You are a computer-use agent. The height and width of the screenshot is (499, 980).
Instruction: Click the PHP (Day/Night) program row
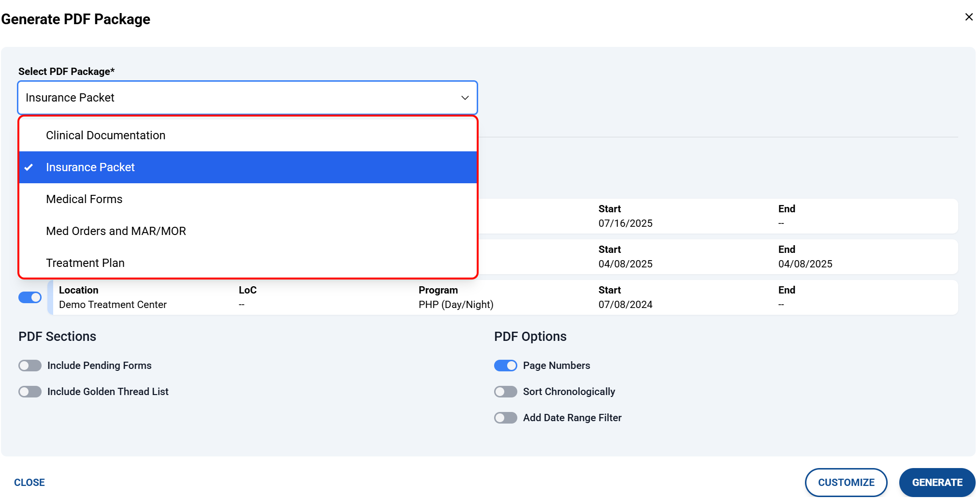click(455, 298)
